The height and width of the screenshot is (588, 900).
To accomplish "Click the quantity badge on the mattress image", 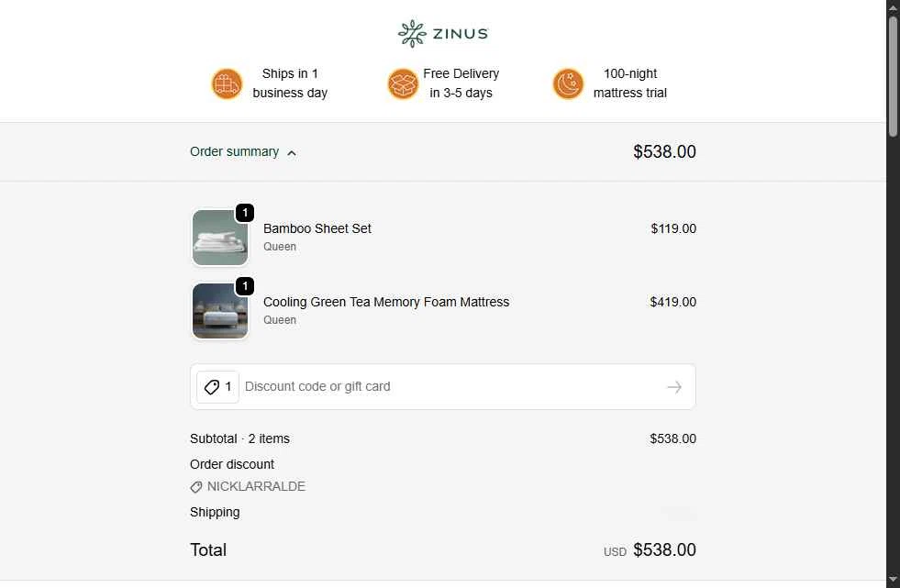I will tap(245, 286).
